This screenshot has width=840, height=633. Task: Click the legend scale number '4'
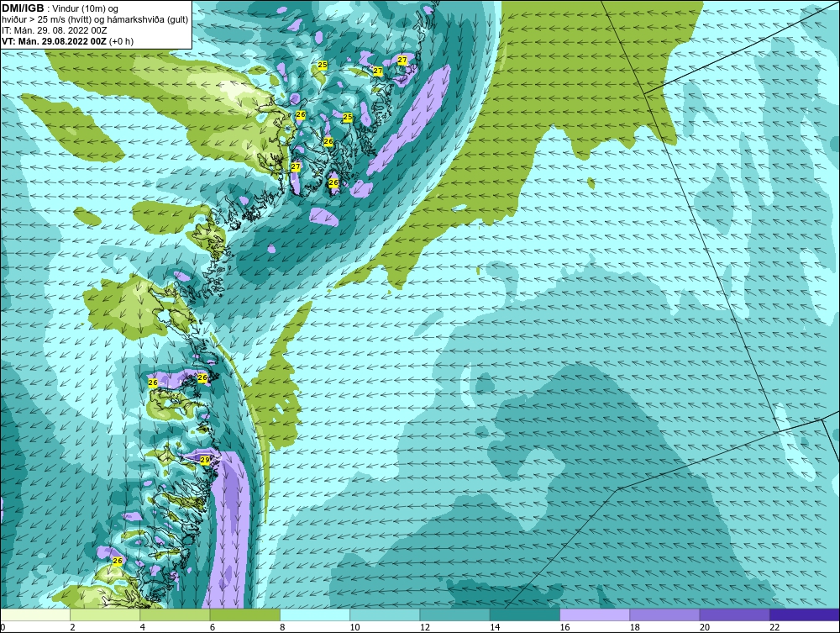click(142, 628)
